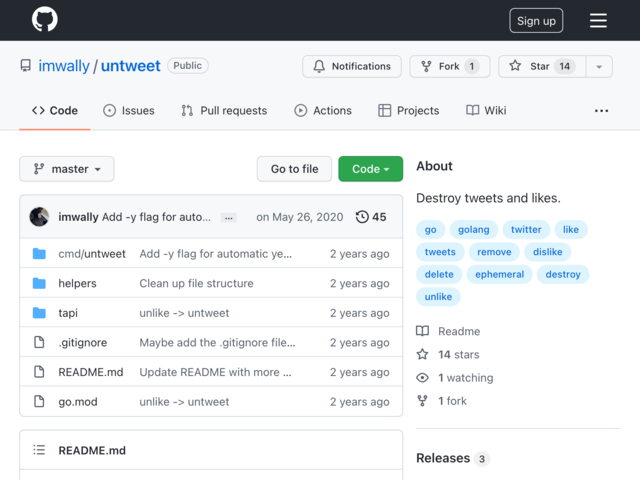Fork the repository with Fork button
This screenshot has height=480, width=640.
point(450,66)
